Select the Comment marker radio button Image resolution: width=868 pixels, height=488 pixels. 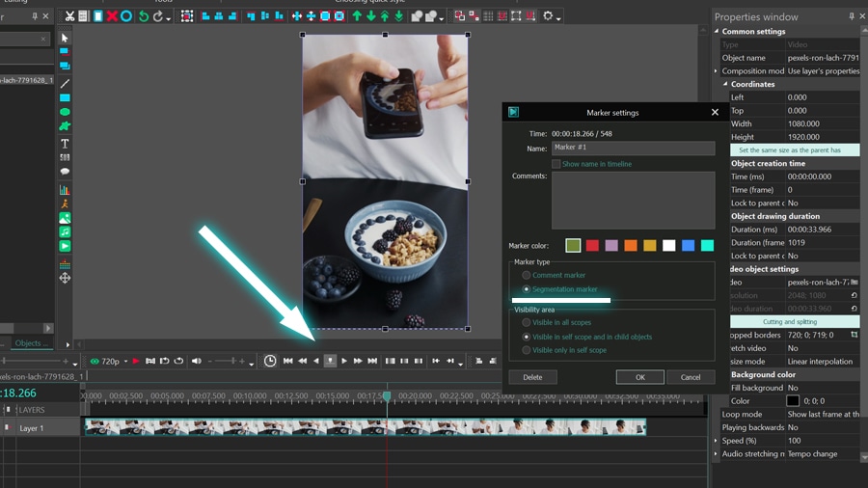[527, 275]
